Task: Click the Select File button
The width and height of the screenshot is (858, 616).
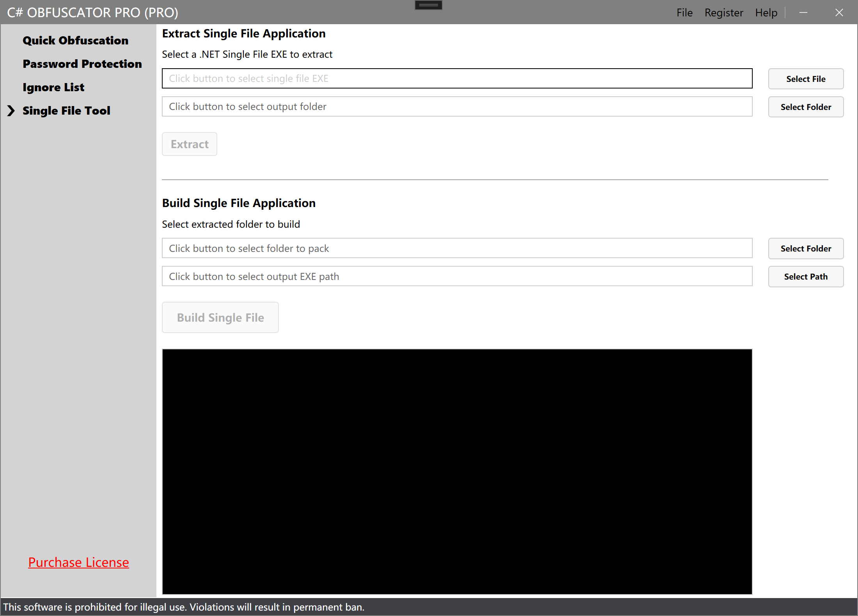Action: [x=806, y=78]
